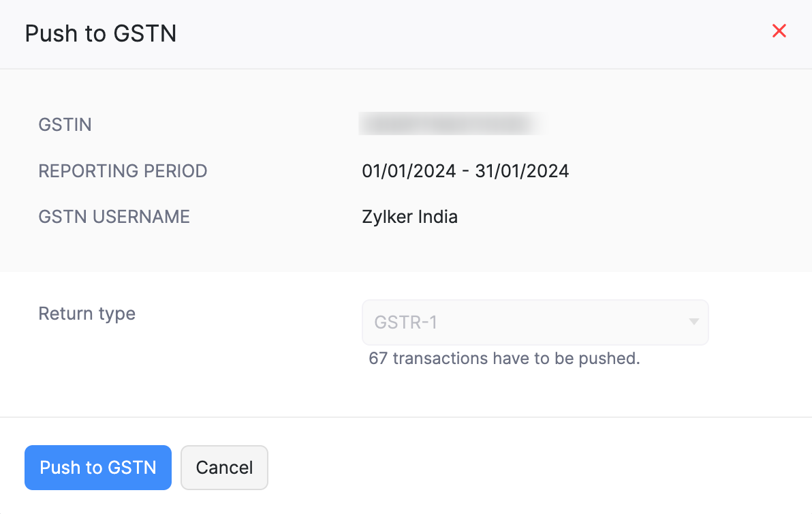812x514 pixels.
Task: Confirm pushing transactions to GSTN
Action: click(97, 468)
